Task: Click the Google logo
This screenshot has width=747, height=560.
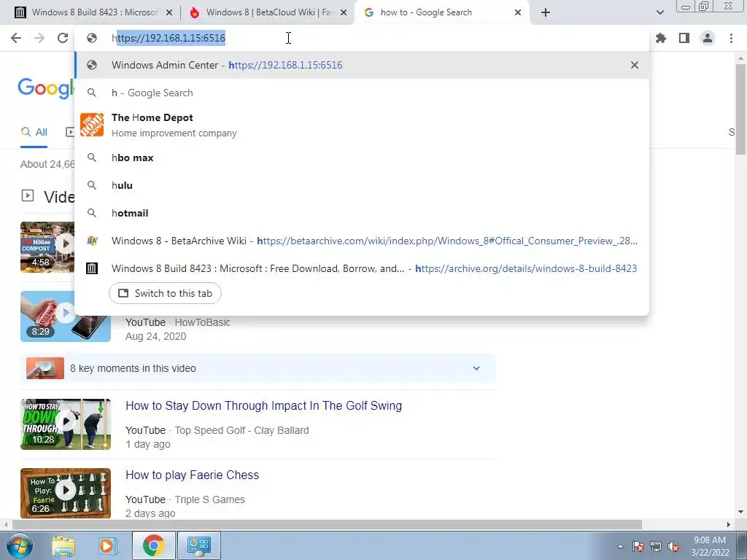Action: pyautogui.click(x=46, y=88)
